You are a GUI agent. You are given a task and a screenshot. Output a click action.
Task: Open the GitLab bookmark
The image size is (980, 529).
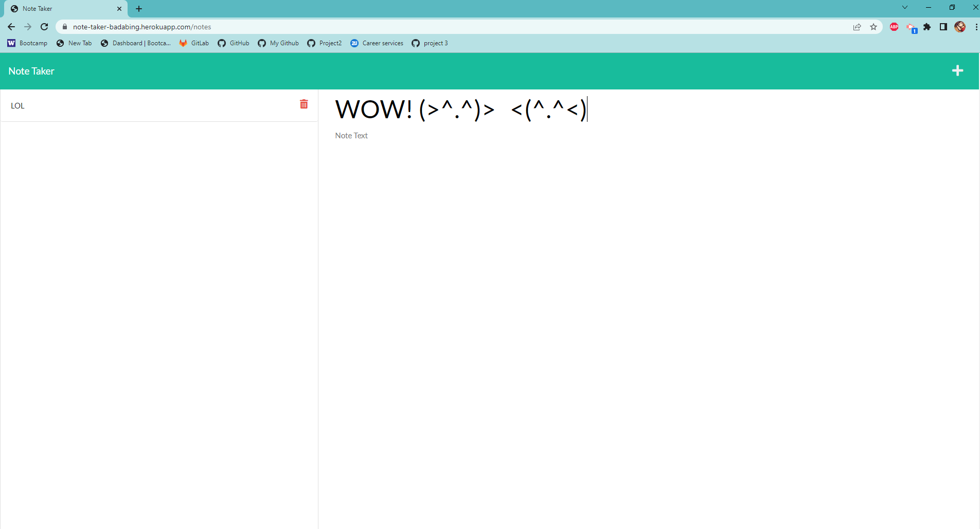(x=193, y=43)
